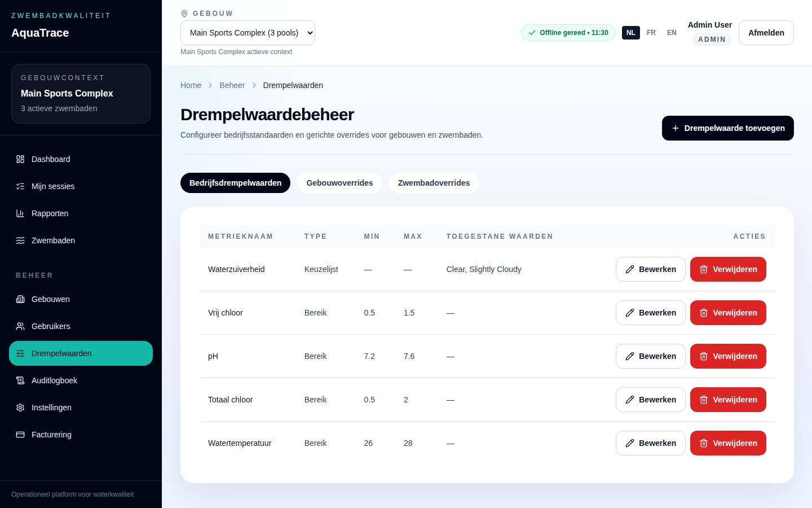Click the AquaTrace logo title
This screenshot has width=812, height=508.
(40, 33)
